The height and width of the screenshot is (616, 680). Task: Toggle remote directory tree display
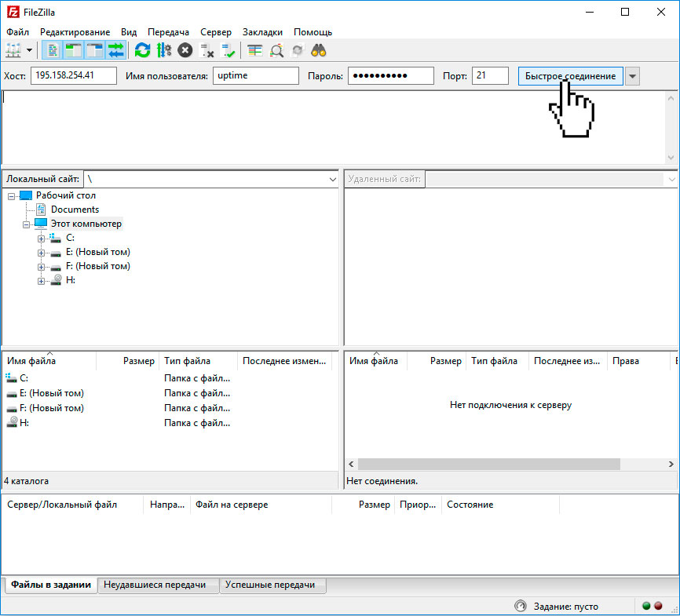pos(94,51)
